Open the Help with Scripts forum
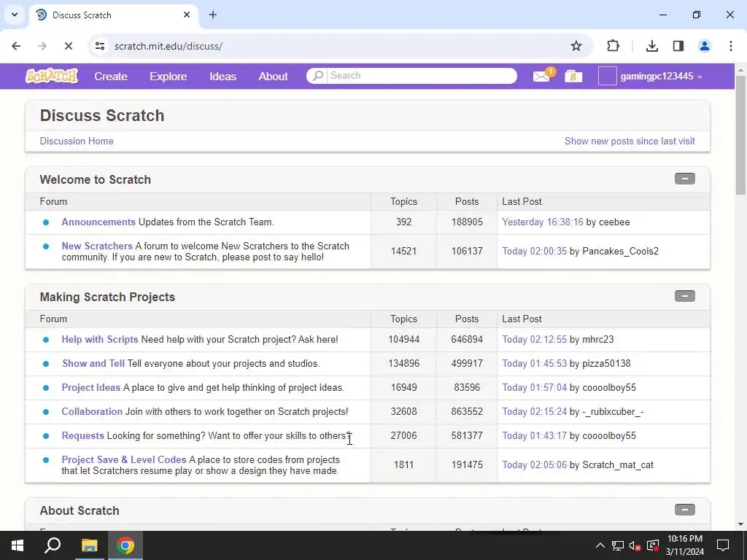Screen dimensions: 747x560 point(99,340)
